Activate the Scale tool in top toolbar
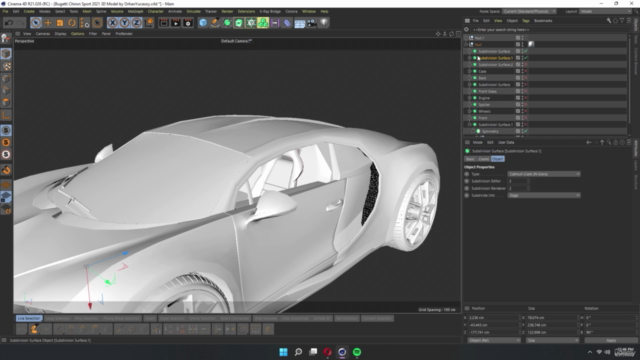640x360 pixels. click(60, 23)
